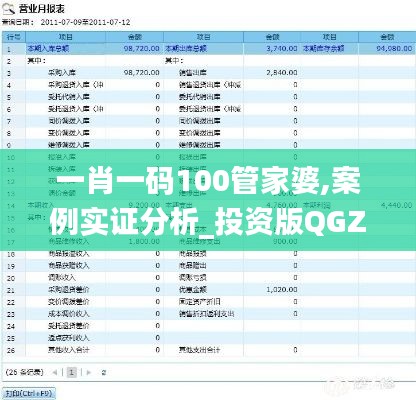Screen dimensions: 416x400
Task: Click the 销售出库 amount 2,840.00
Action: [282, 73]
